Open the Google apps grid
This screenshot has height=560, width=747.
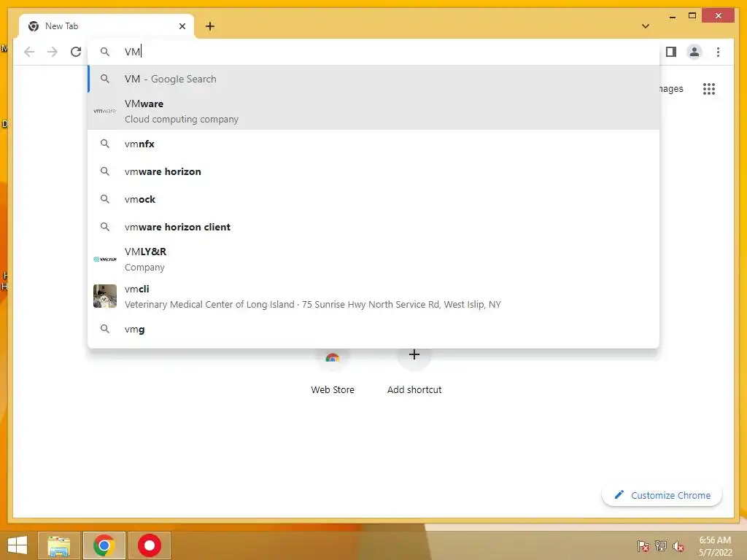click(709, 88)
